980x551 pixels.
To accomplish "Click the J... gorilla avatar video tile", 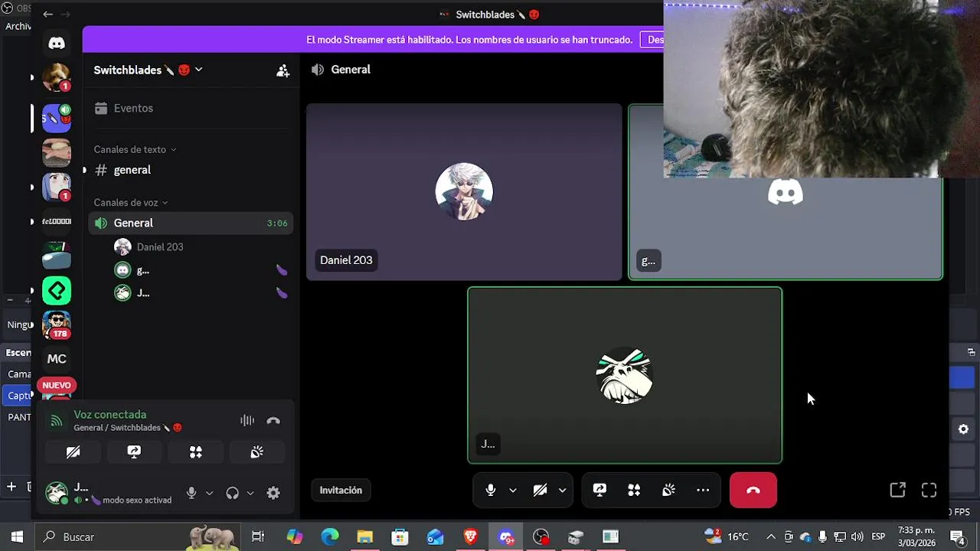I will coord(625,375).
